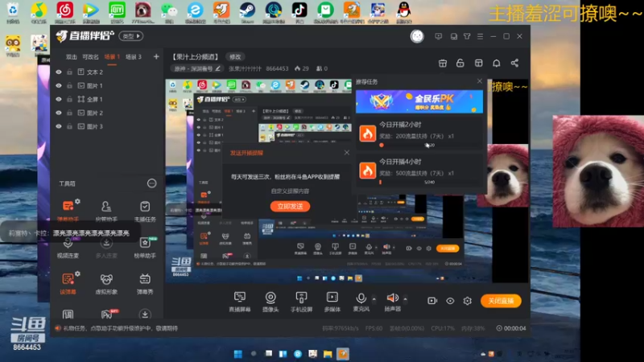Open the 弹幕秀 danmaku show tool
Image resolution: width=644 pixels, height=362 pixels.
(145, 283)
